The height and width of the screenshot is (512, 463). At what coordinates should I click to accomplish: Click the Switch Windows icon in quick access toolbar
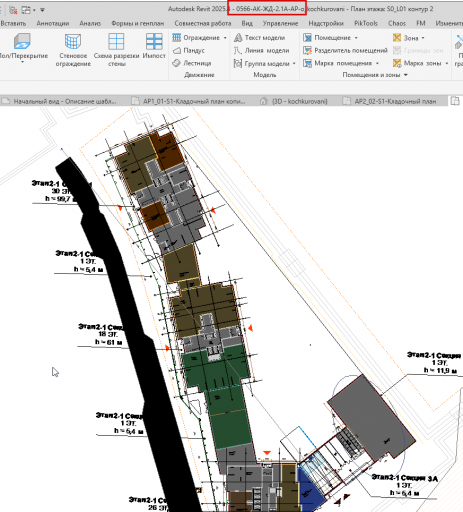(26, 10)
